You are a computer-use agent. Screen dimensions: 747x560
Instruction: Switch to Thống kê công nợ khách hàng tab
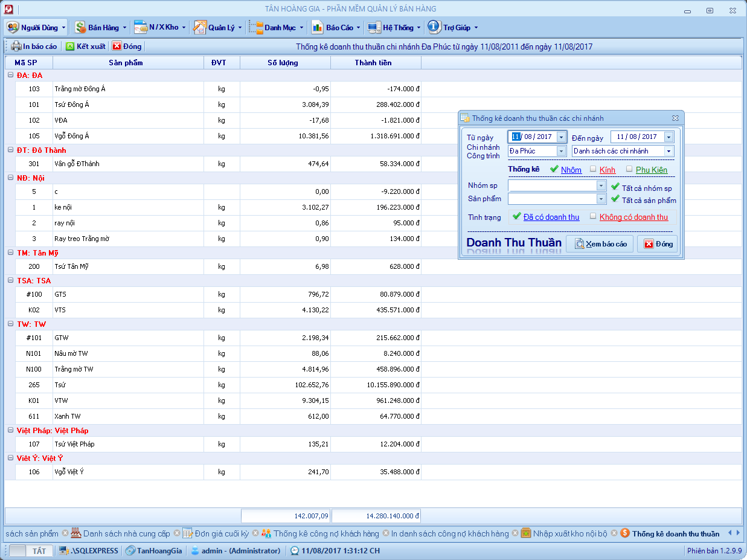(x=326, y=533)
